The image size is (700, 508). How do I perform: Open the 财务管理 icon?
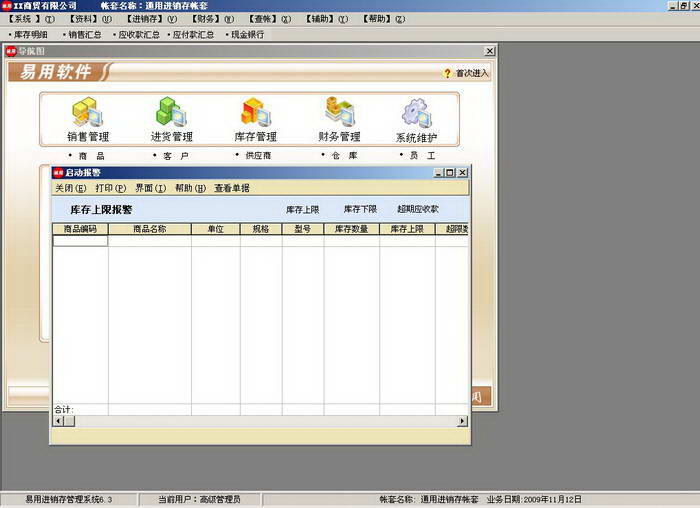click(339, 112)
